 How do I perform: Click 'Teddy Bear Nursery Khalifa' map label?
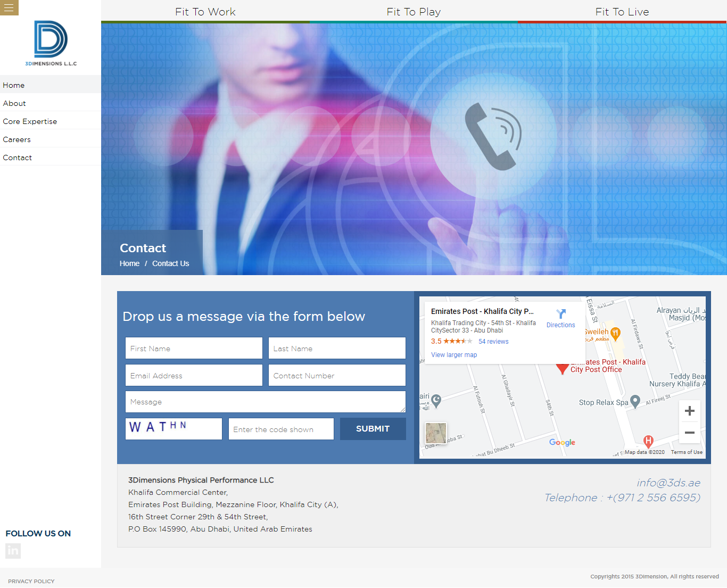pos(678,380)
